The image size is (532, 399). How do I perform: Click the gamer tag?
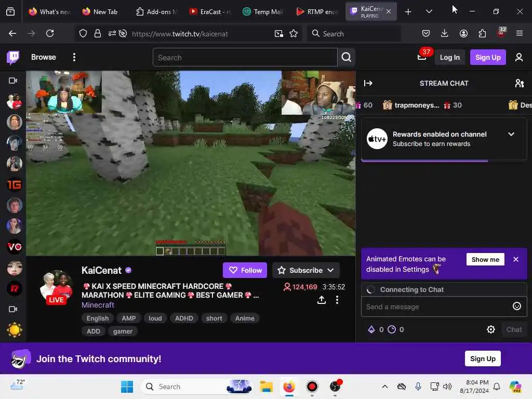pos(123,331)
